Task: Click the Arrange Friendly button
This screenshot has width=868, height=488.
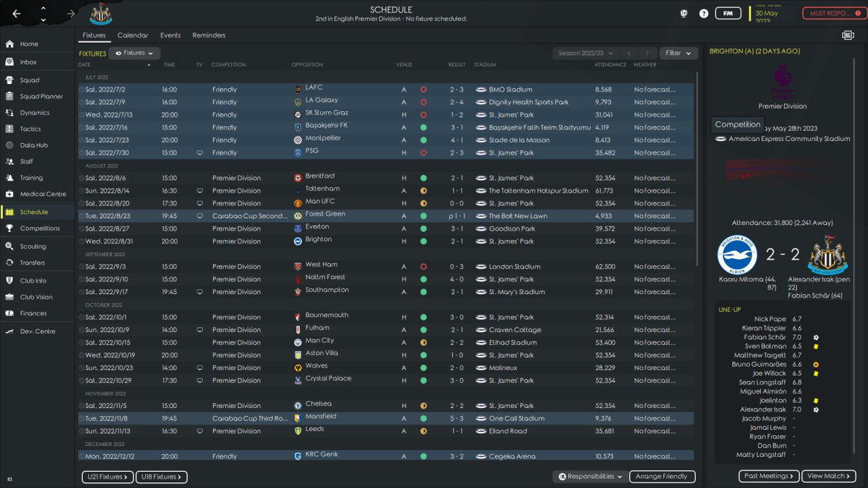Action: 663,476
